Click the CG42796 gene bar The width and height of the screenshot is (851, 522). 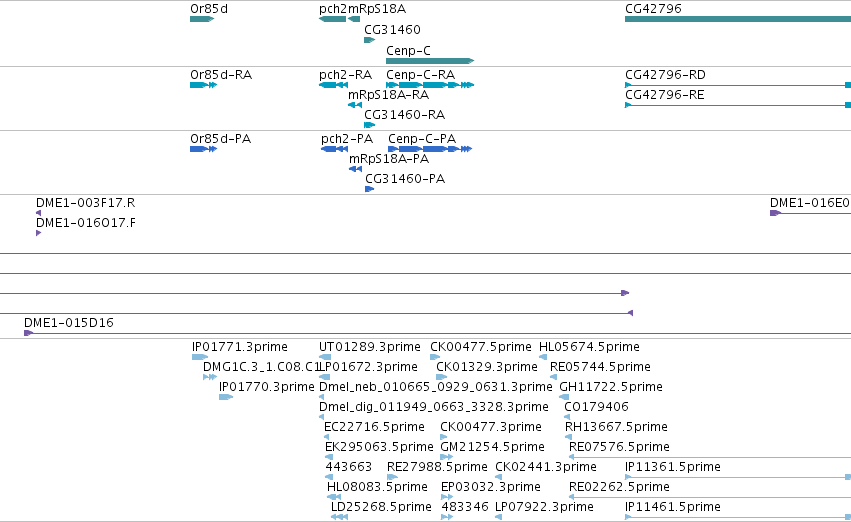point(738,19)
